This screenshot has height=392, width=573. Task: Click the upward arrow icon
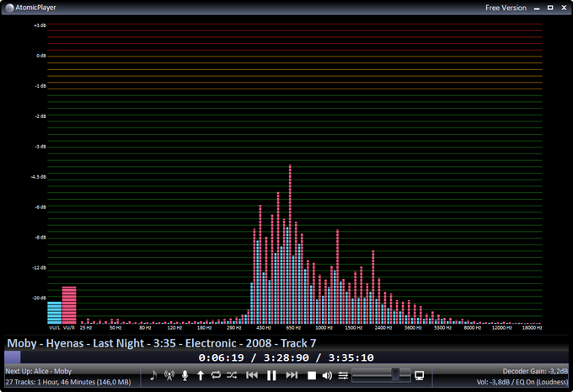[x=201, y=375]
